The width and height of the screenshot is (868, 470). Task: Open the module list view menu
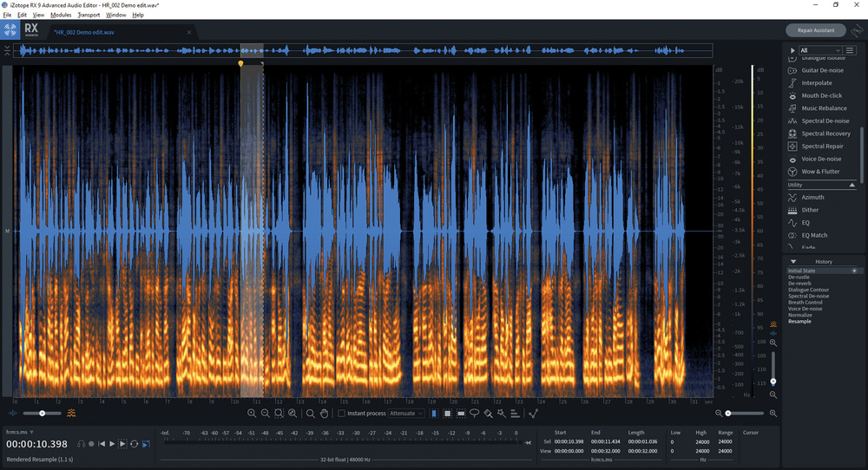click(x=850, y=50)
